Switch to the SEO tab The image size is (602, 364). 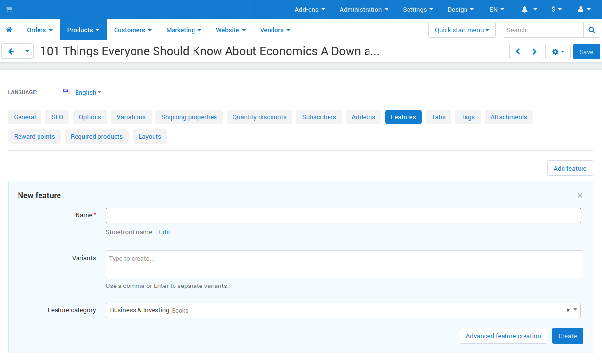point(58,117)
